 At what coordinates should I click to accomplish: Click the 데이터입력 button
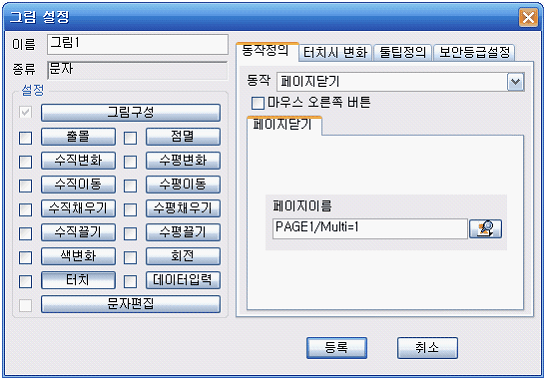(183, 280)
